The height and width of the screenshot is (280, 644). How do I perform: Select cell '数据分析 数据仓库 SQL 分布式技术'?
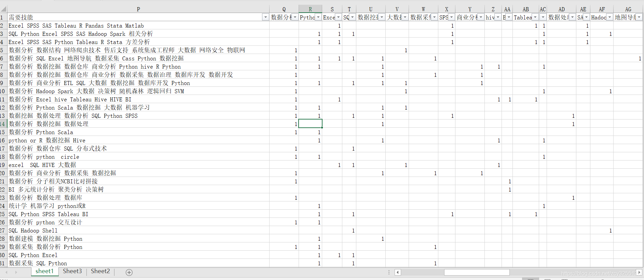tap(138, 149)
